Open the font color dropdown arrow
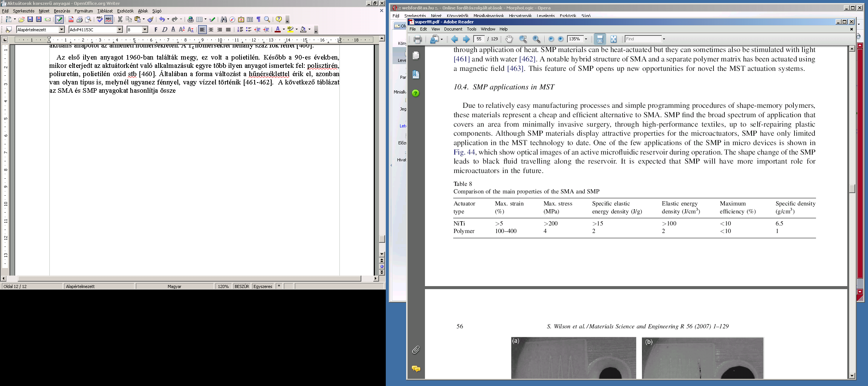Image resolution: width=868 pixels, height=386 pixels. point(283,29)
